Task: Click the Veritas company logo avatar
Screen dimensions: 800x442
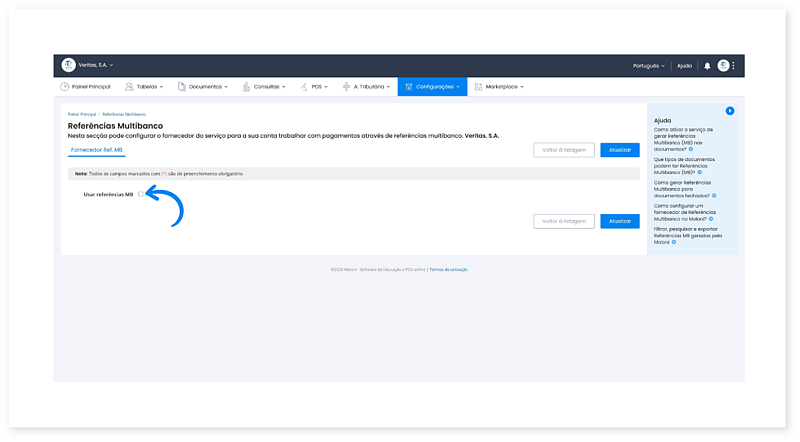Action: click(x=69, y=65)
